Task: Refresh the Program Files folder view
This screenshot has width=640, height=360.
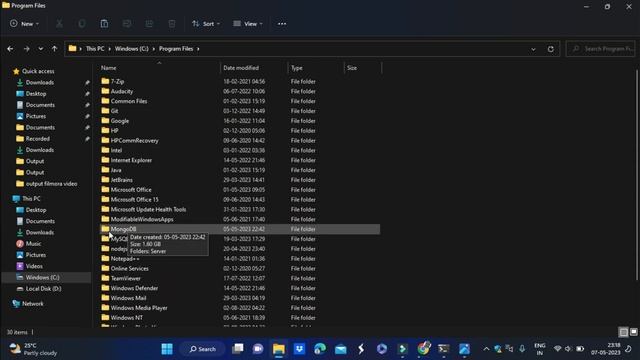Action: [x=551, y=49]
